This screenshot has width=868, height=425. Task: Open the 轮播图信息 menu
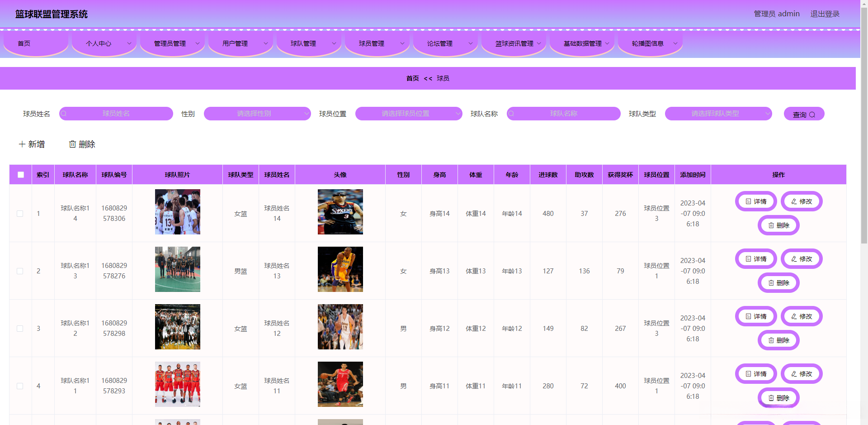pos(650,43)
